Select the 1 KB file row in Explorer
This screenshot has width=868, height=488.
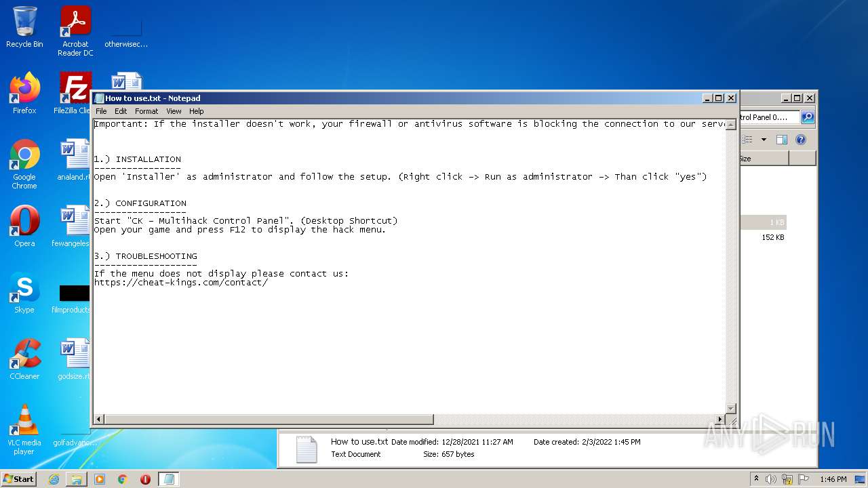click(x=763, y=222)
